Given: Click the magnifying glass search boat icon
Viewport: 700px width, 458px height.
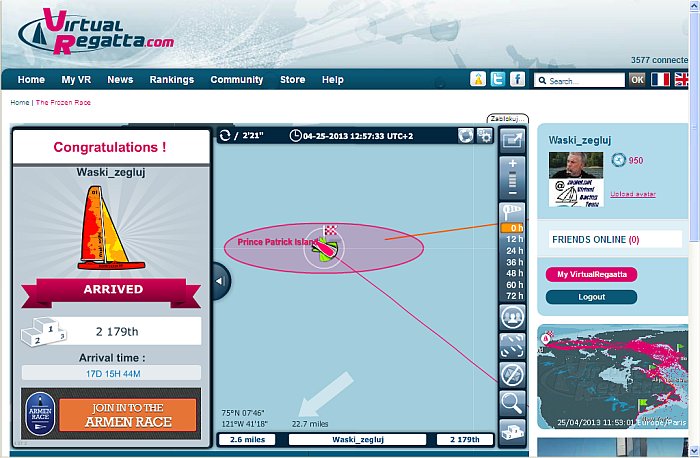Looking at the screenshot, I should (x=512, y=402).
